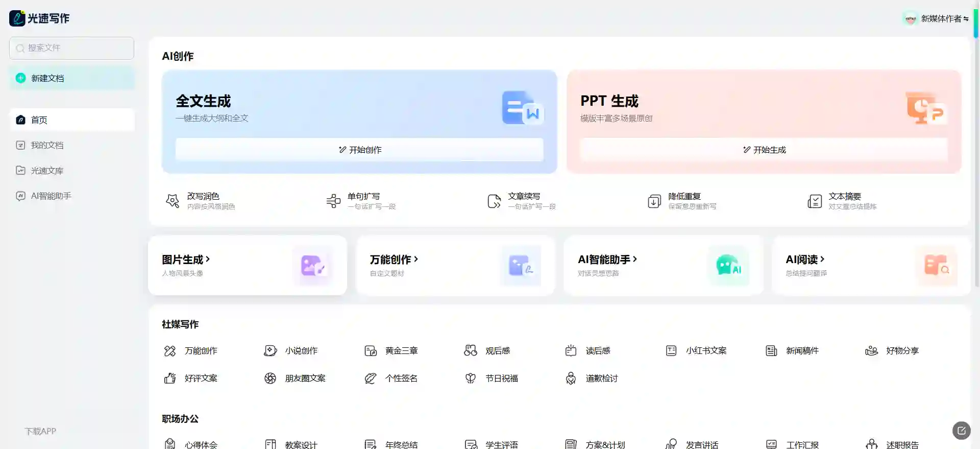Click the 道歉检讨 icon
This screenshot has width=980, height=449.
tap(571, 378)
